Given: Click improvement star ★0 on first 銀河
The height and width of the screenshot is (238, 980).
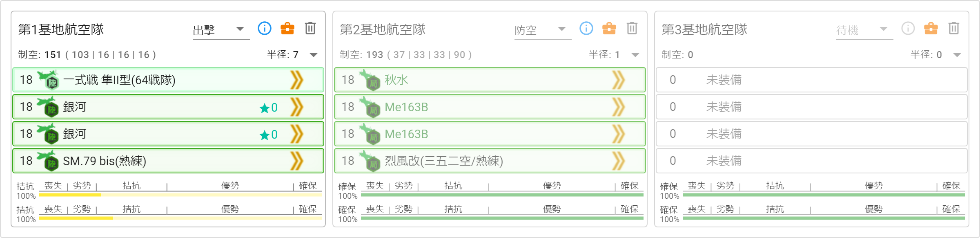Looking at the screenshot, I should pyautogui.click(x=269, y=108).
